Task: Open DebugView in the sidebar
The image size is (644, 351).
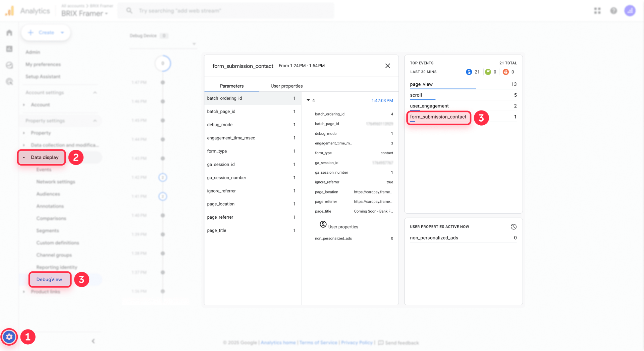Action: [49, 279]
